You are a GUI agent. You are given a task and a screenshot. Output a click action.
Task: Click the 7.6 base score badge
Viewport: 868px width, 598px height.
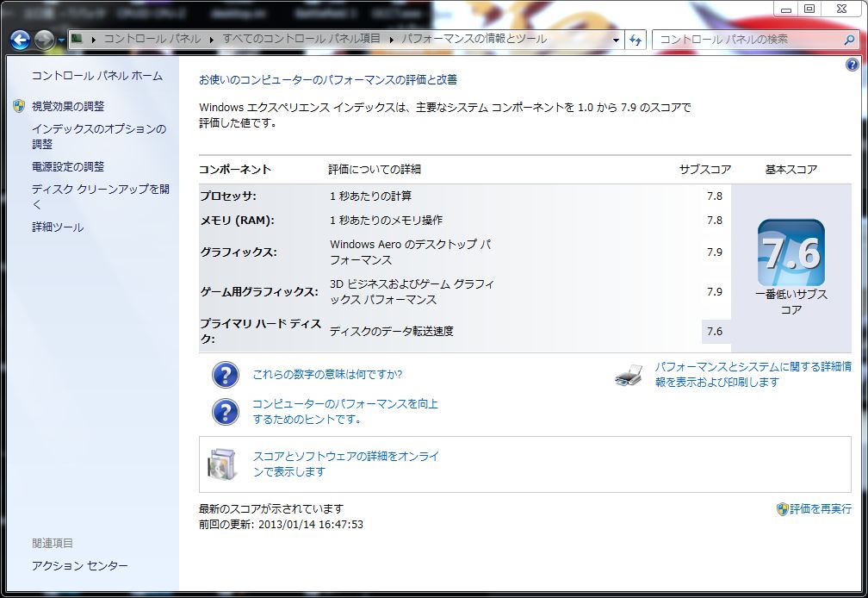tap(791, 253)
